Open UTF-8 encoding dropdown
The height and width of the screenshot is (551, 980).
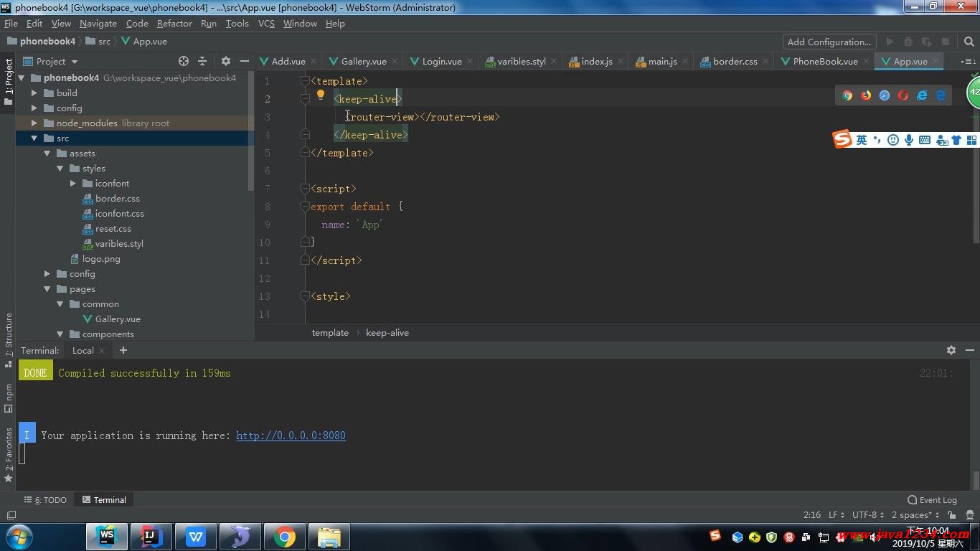click(868, 515)
